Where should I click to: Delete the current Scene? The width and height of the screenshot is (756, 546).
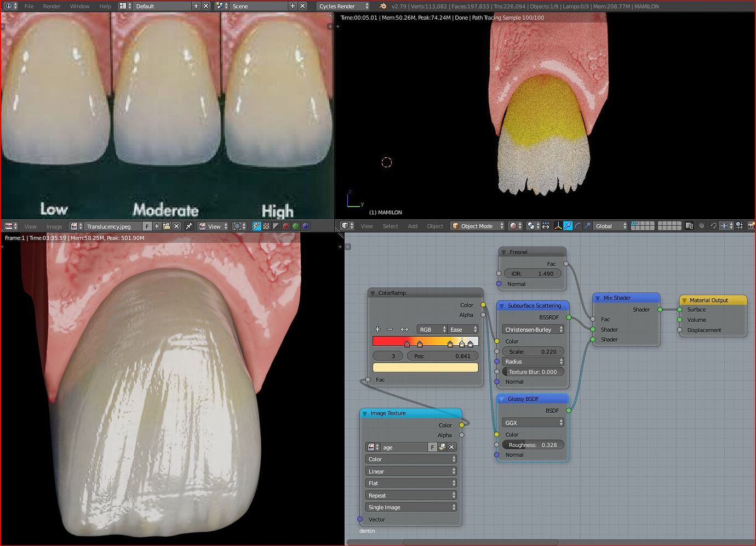pyautogui.click(x=302, y=6)
